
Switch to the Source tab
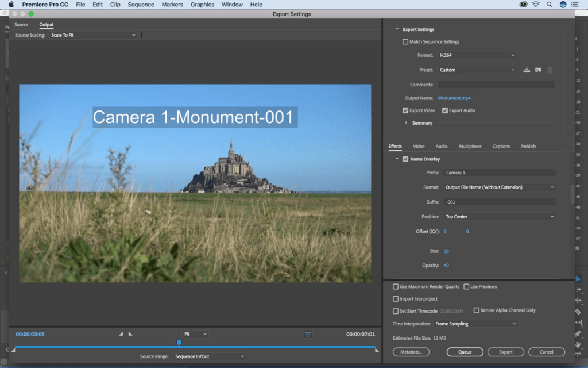[x=21, y=24]
